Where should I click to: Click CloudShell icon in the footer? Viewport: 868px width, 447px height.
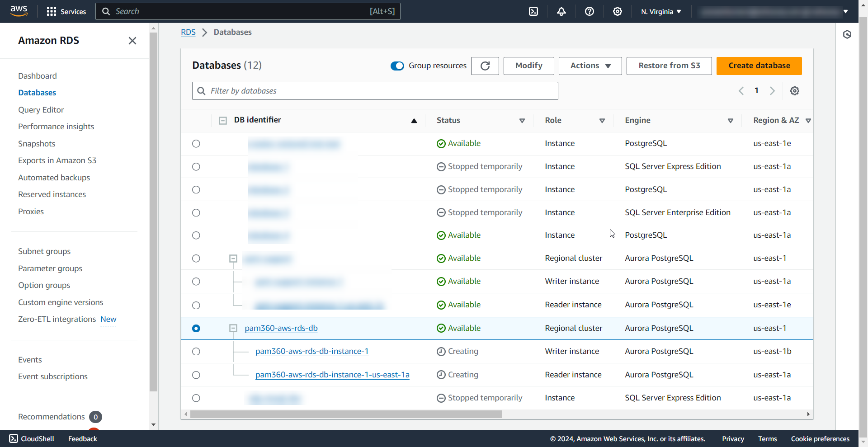(x=14, y=438)
